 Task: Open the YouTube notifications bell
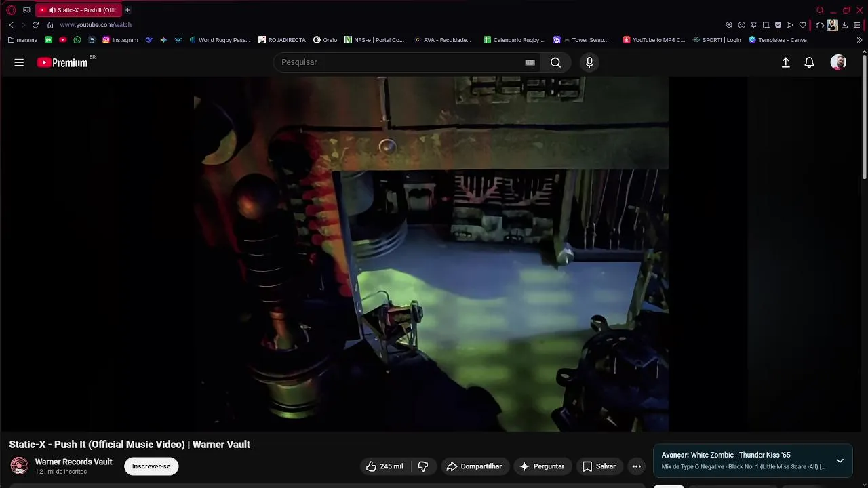[x=809, y=62]
